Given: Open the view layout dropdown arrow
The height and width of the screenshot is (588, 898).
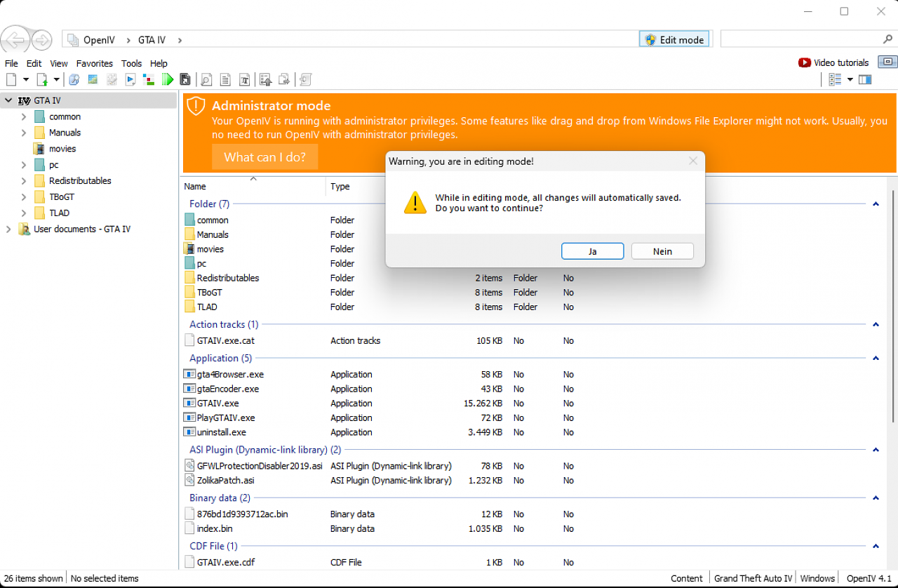Looking at the screenshot, I should [850, 79].
